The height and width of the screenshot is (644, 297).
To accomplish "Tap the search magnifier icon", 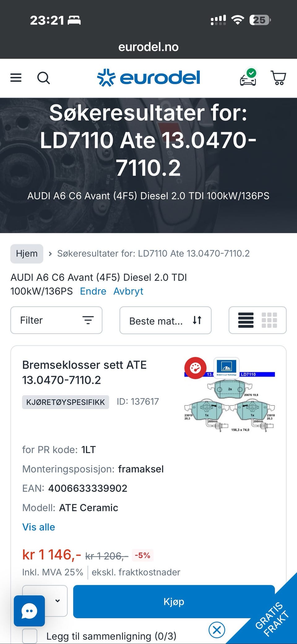I will click(x=43, y=78).
